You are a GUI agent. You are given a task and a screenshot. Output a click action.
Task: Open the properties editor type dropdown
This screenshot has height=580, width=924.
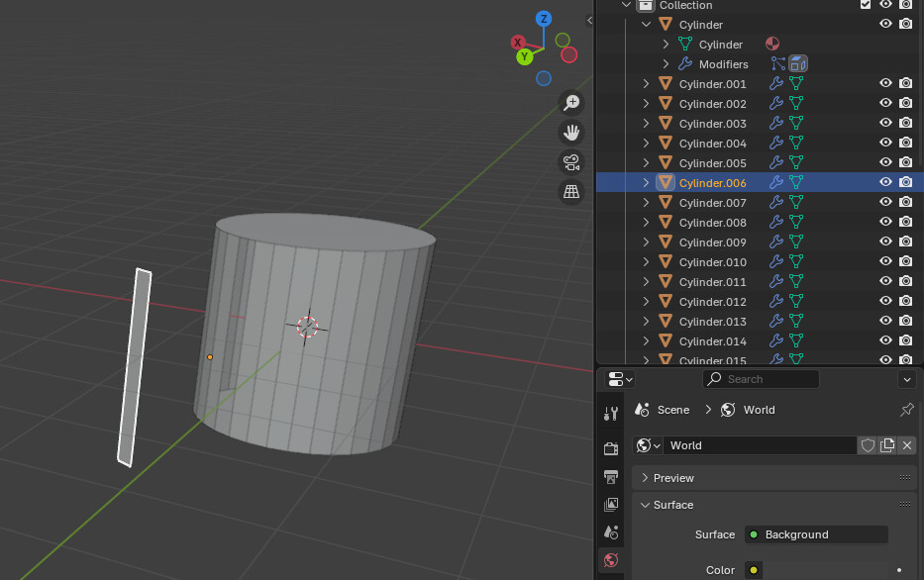click(x=620, y=379)
